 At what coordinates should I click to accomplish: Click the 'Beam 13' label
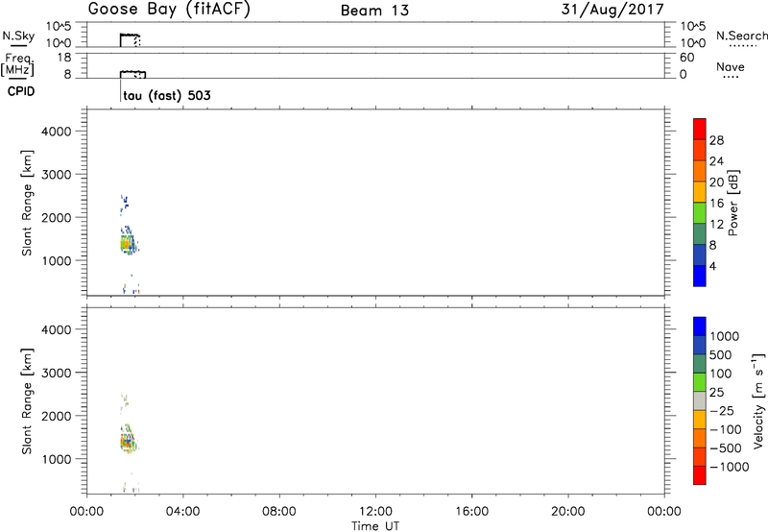(374, 11)
